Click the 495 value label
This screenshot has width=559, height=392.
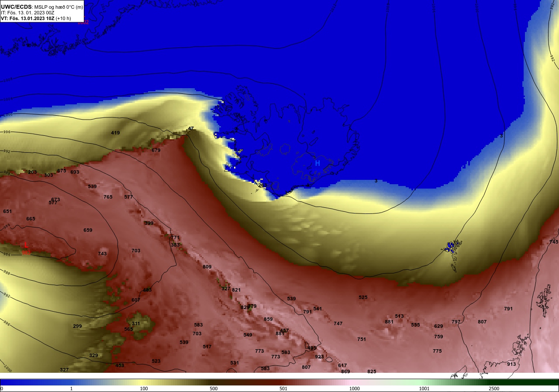tap(312, 348)
